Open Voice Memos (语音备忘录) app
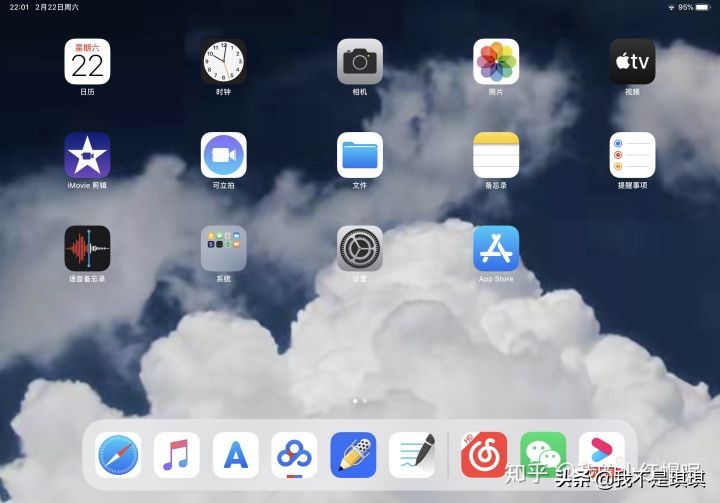 tap(87, 248)
